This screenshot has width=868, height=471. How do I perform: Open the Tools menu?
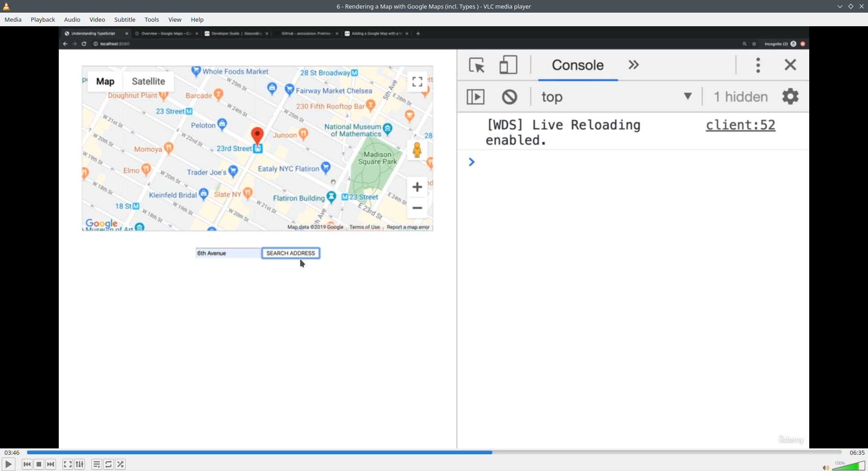(x=152, y=19)
